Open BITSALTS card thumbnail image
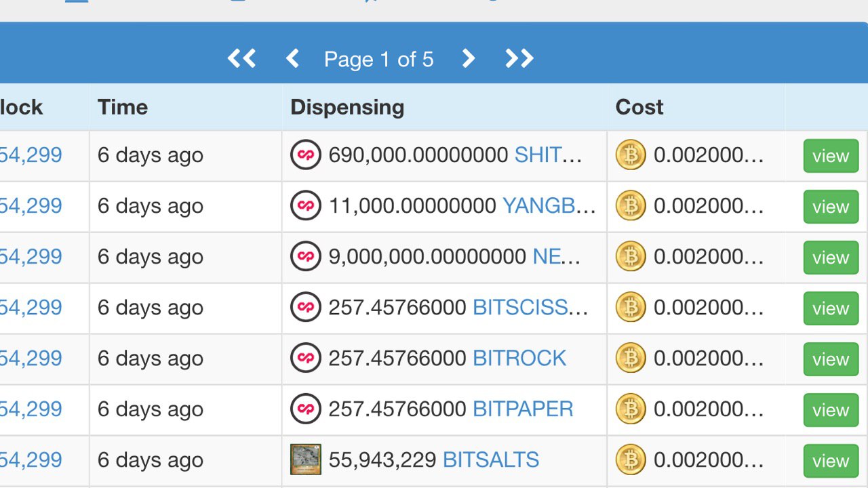 [306, 460]
